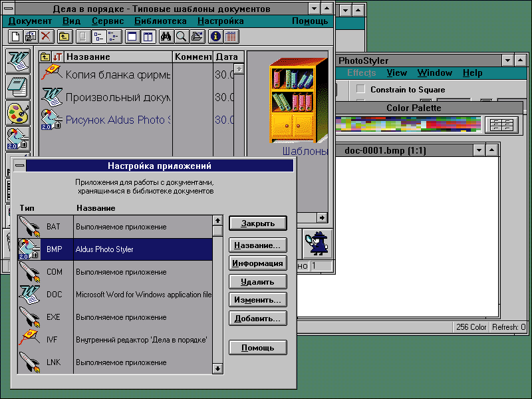This screenshot has height=399, width=532.
Task: Click the binoculars find icon
Action: tap(166, 36)
